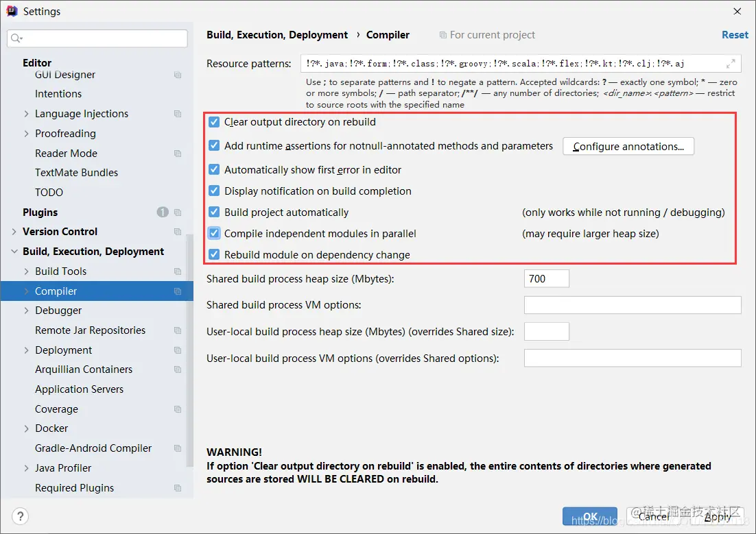Expand the Debugger node
The height and width of the screenshot is (534, 756).
click(x=26, y=311)
